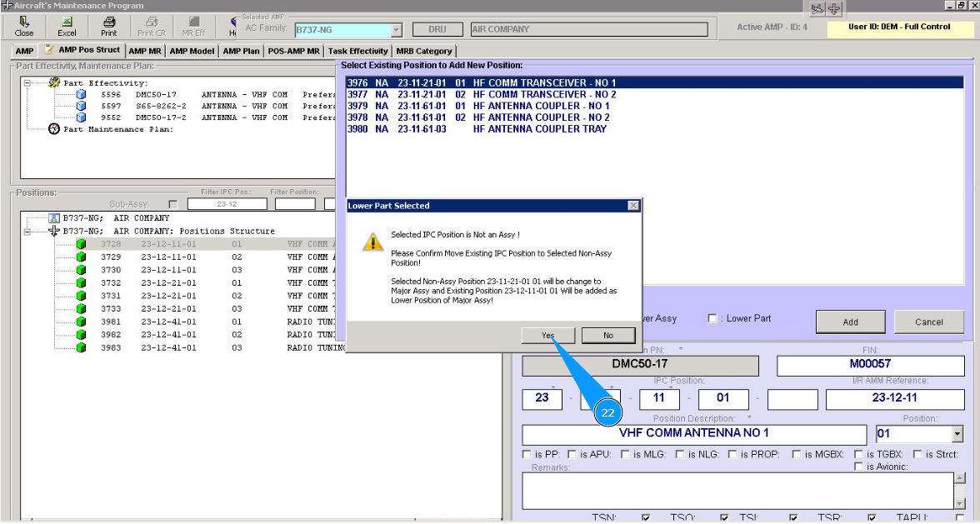This screenshot has height=524, width=980.
Task: Confirm the dialog by clicking Yes
Action: 548,335
